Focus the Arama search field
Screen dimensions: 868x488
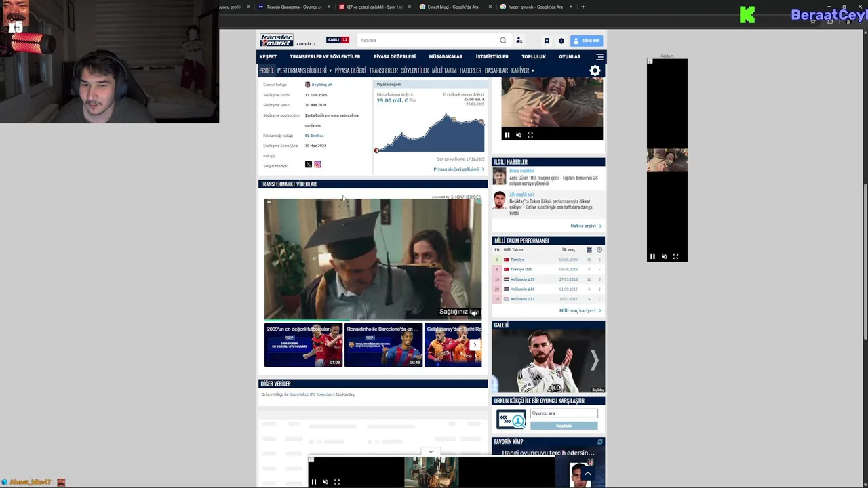click(427, 40)
